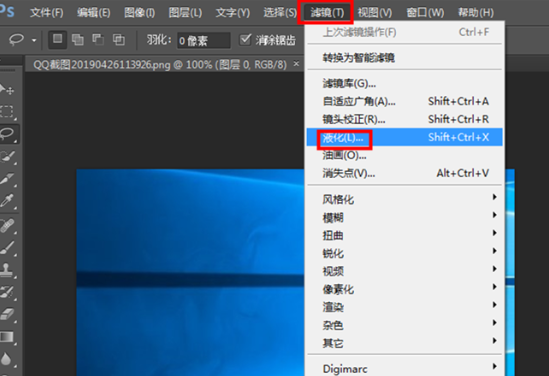This screenshot has width=549, height=376.
Task: Expand the 模糊 submenu
Action: point(404,217)
